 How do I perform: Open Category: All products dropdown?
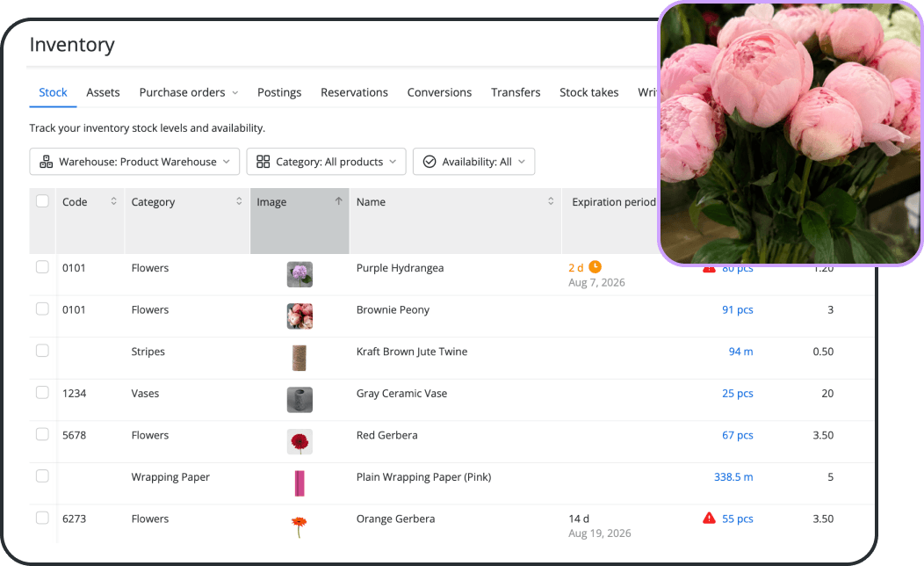pos(327,162)
